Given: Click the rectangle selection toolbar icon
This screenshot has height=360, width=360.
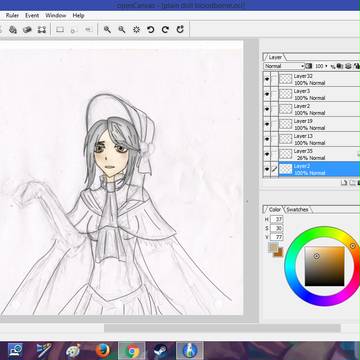Looking at the screenshot, I should 60,30.
